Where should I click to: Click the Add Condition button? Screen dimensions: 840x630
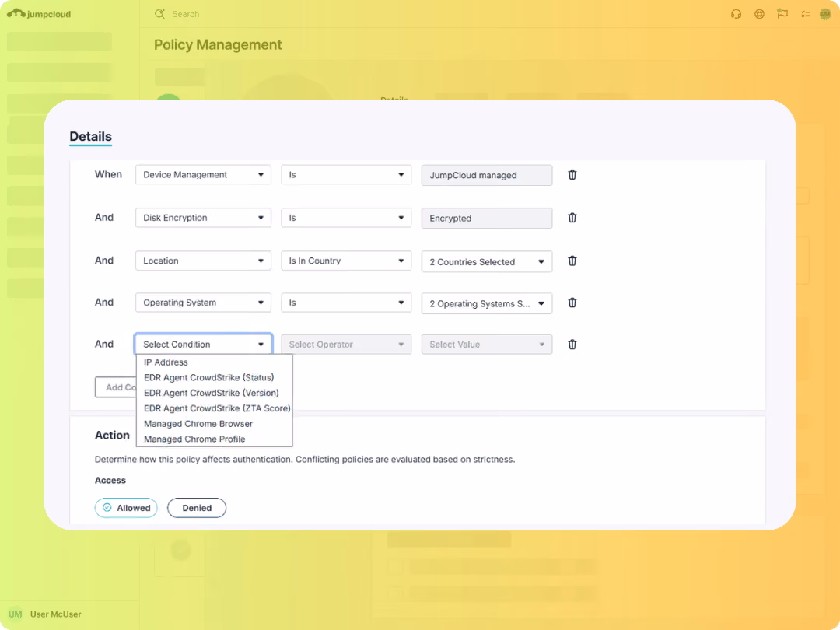click(116, 387)
